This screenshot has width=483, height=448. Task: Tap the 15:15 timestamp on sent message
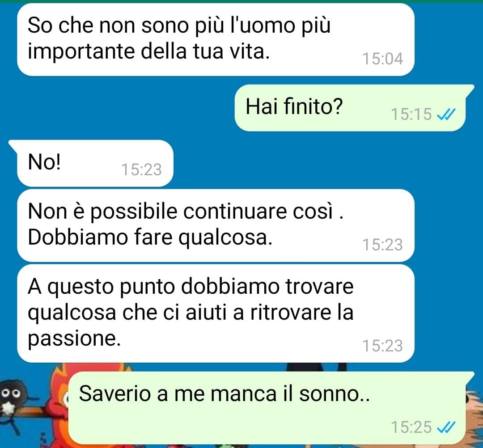(411, 114)
